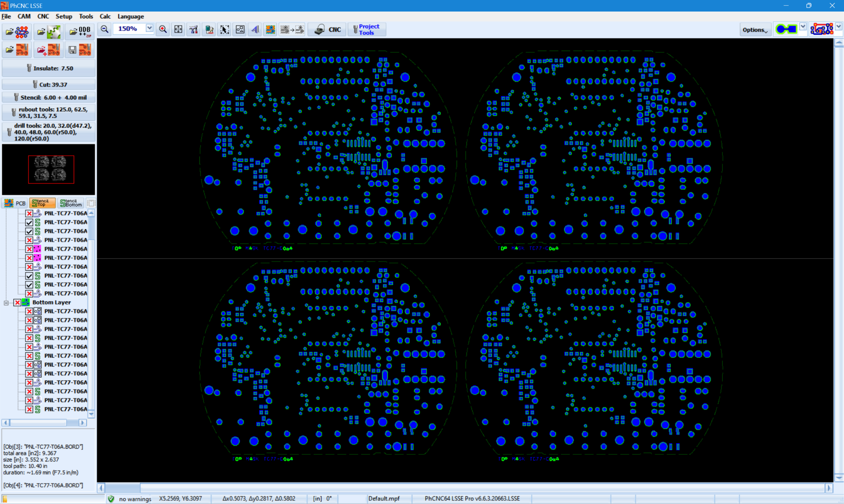844x504 pixels.
Task: Click the layer tree horizontal scrollbar thumb
Action: (x=38, y=423)
